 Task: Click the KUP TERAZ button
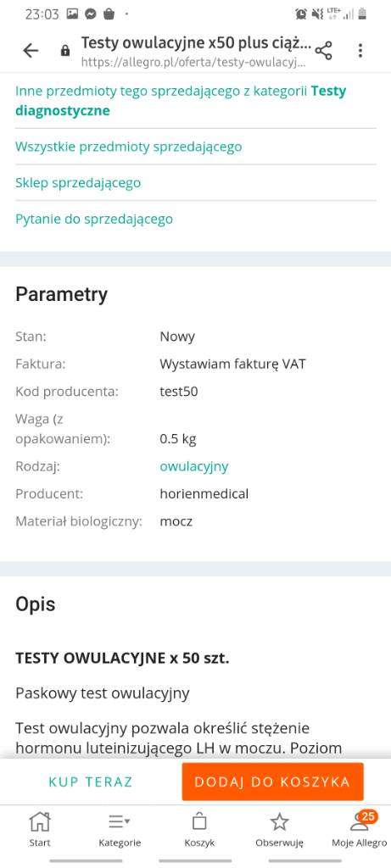pos(91,782)
